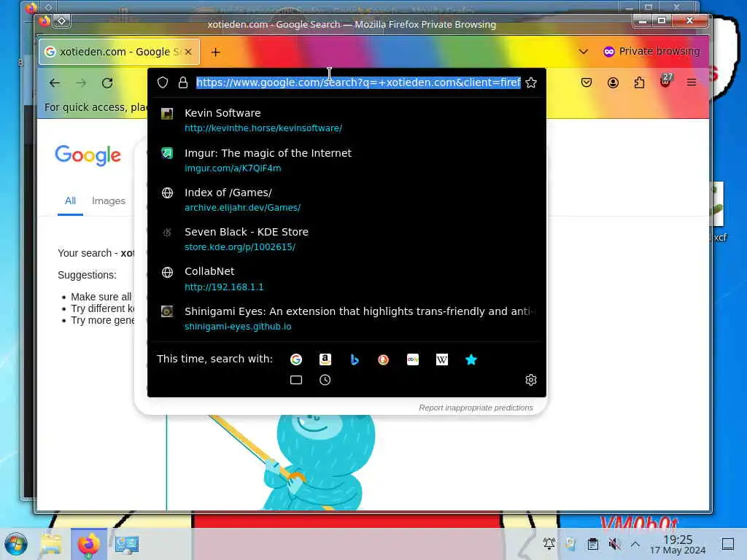Viewport: 747px width, 560px height.
Task: Open the extension icon with badge 27
Action: click(x=665, y=82)
